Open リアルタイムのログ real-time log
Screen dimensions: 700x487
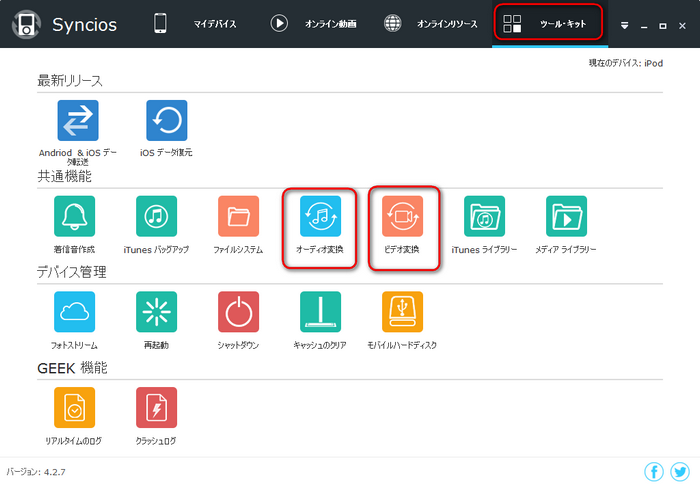point(75,408)
